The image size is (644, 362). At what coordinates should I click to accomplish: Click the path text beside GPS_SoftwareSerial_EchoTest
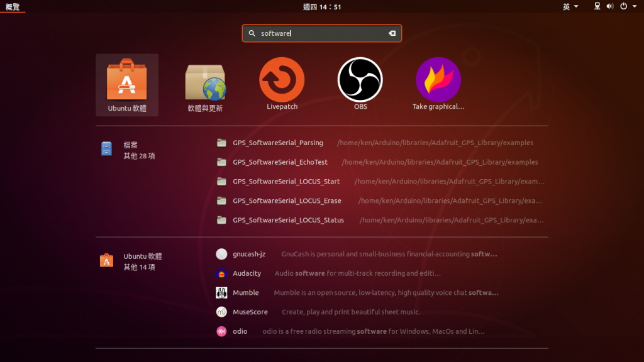click(x=440, y=162)
